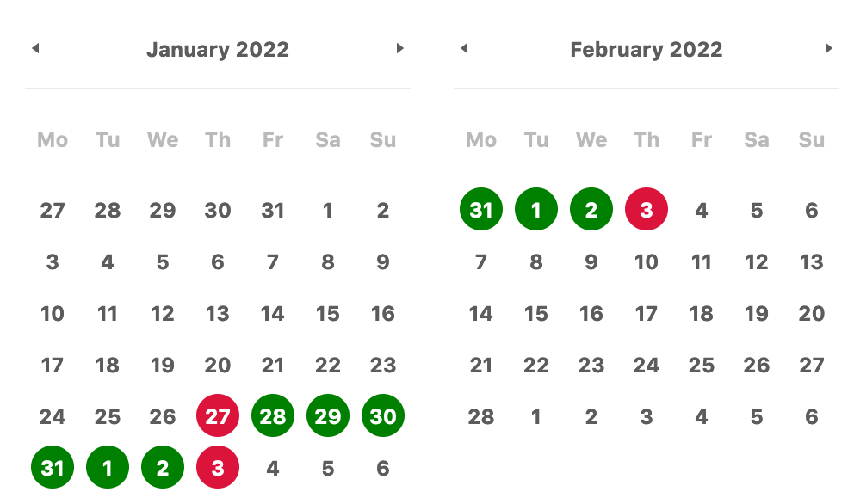This screenshot has height=504, width=854.
Task: Click the Su weekday header in February
Action: [x=812, y=140]
